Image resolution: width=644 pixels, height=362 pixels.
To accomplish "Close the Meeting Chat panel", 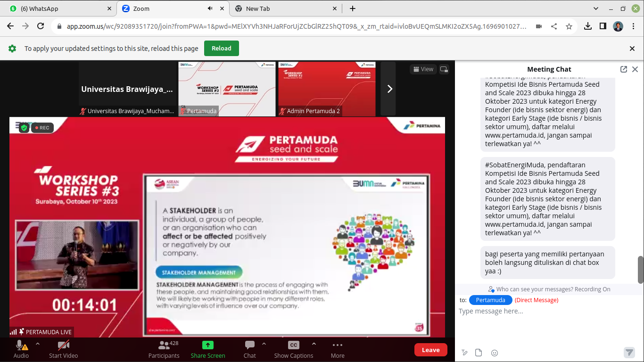I will [x=635, y=69].
